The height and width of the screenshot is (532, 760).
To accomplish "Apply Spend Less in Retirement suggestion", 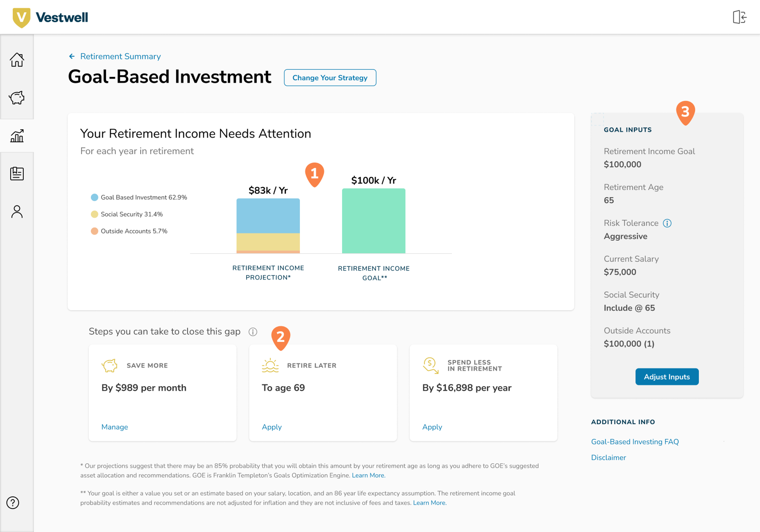I will (432, 427).
